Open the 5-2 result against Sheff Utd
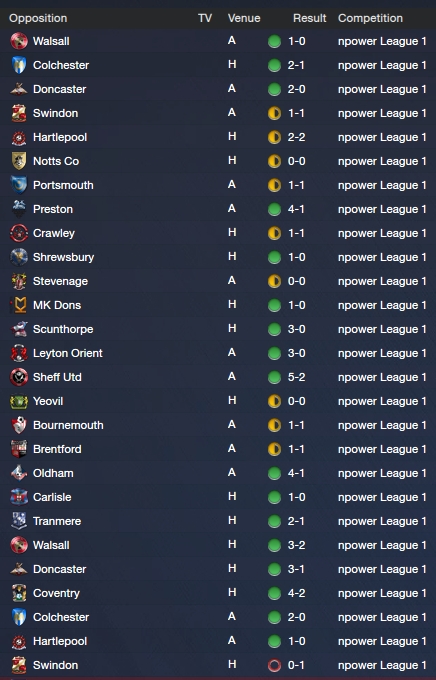Image resolution: width=436 pixels, height=680 pixels. click(x=296, y=377)
